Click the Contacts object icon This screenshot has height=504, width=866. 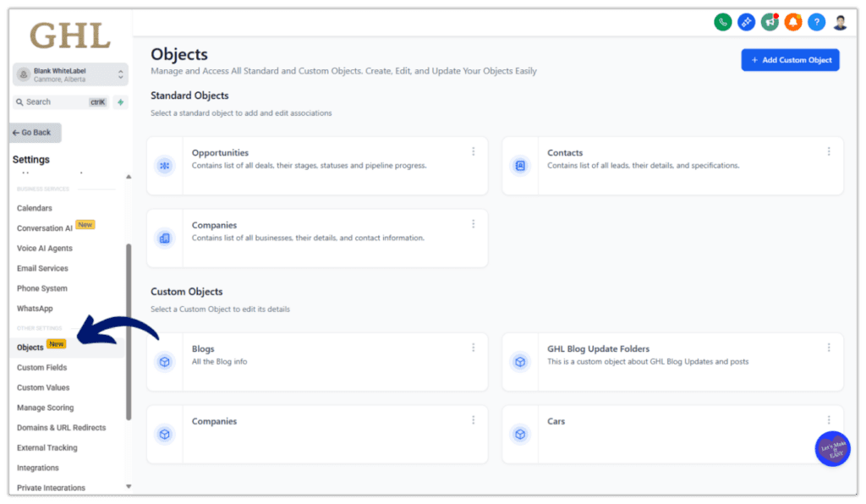tap(520, 166)
